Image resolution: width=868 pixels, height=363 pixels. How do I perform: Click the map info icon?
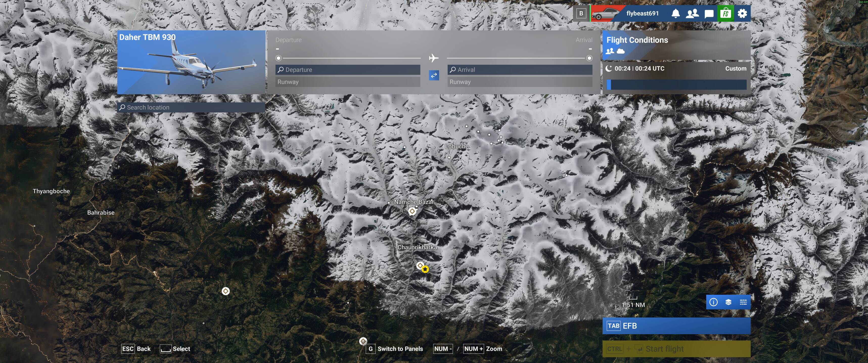click(x=713, y=302)
